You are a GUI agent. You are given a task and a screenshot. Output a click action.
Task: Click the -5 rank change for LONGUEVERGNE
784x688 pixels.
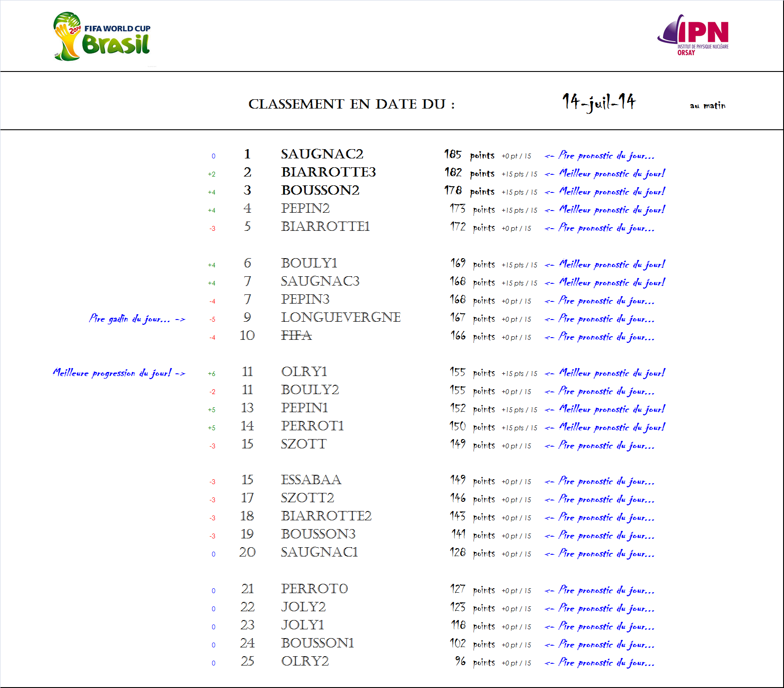tap(213, 320)
